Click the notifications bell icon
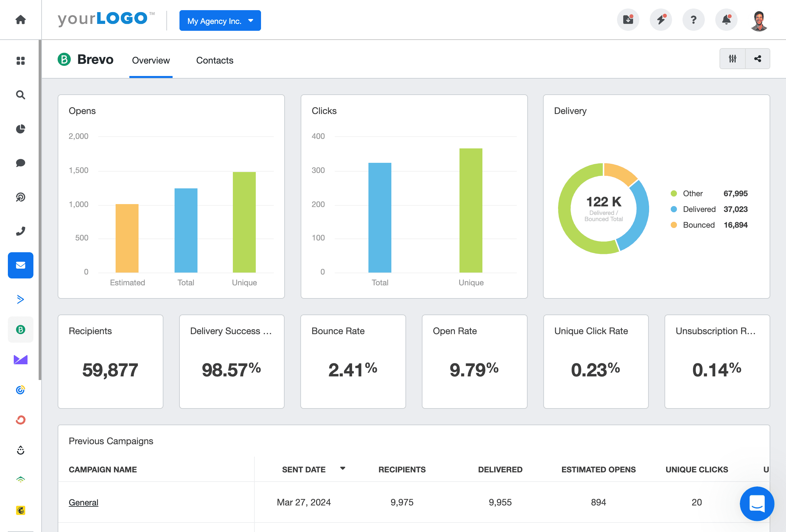786x532 pixels. click(x=726, y=20)
